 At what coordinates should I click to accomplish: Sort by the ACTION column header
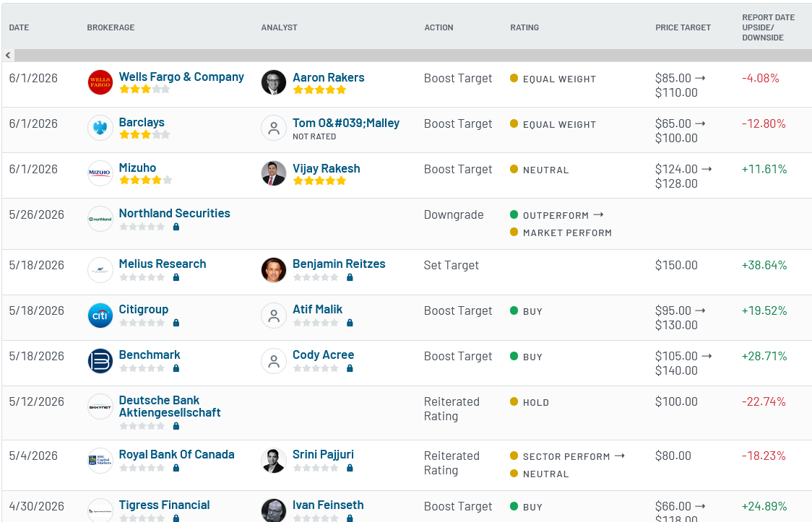(439, 27)
